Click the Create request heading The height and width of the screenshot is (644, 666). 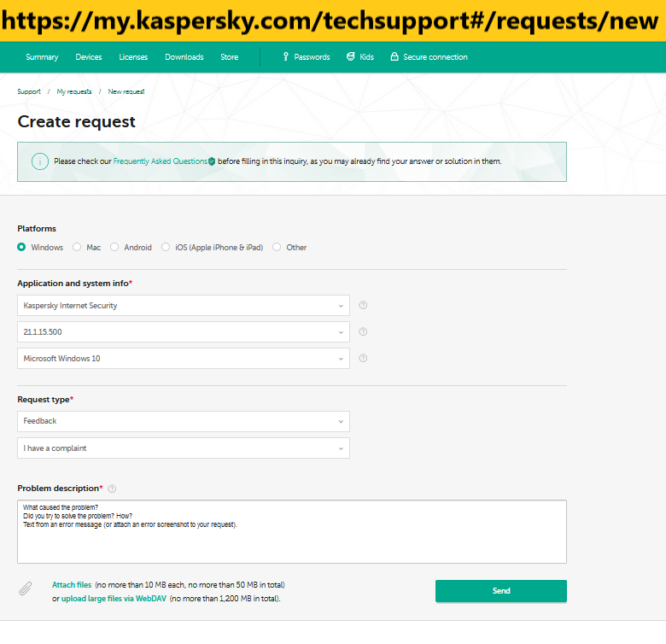click(77, 121)
